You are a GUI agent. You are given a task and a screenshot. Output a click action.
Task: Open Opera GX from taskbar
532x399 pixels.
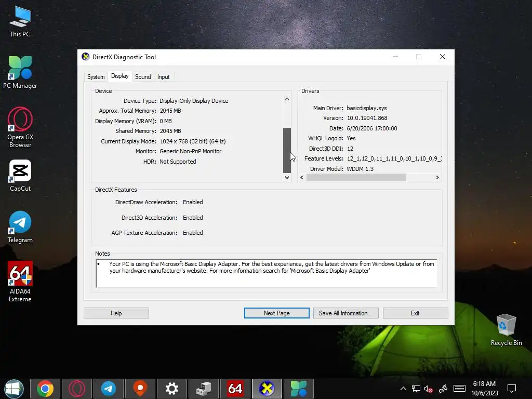(x=77, y=389)
